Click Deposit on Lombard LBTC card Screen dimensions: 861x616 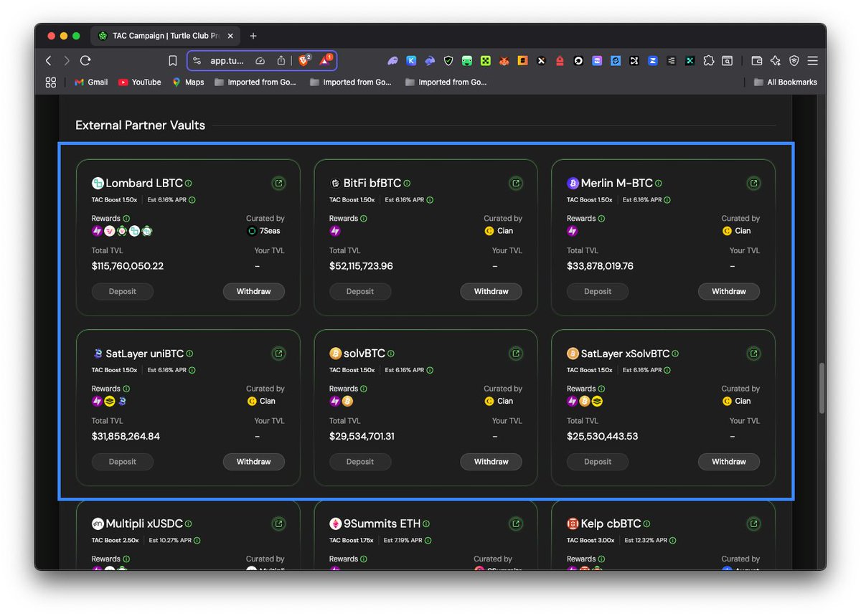pos(123,292)
